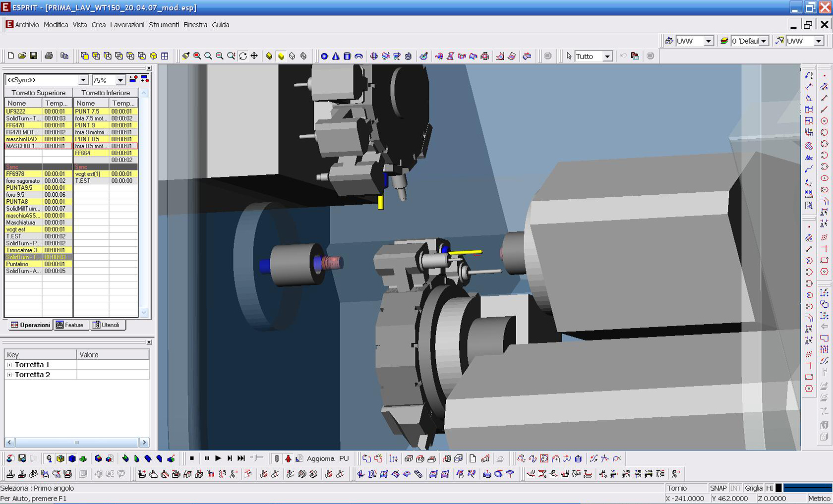Open the Lavorazioni menu
Image resolution: width=833 pixels, height=504 pixels.
[127, 25]
